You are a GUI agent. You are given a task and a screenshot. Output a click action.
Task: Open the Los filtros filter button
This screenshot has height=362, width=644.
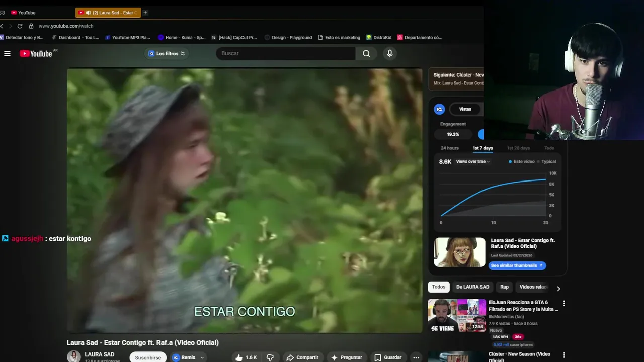tap(167, 53)
